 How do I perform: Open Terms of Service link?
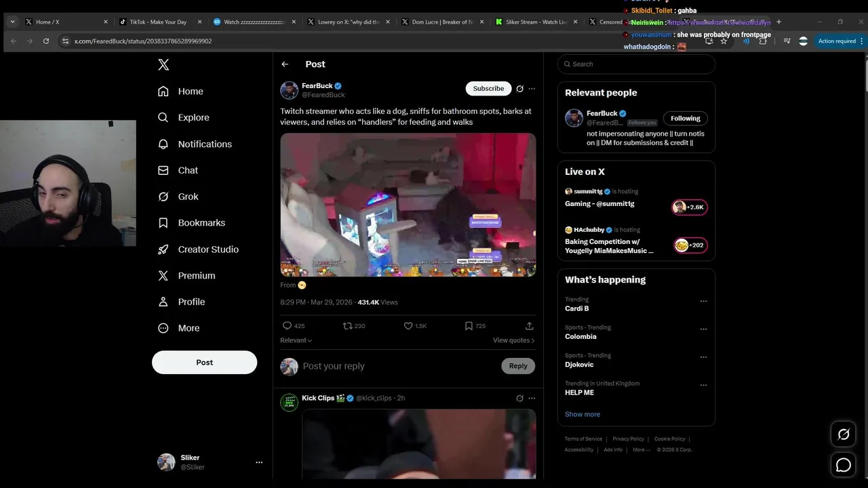tap(583, 439)
